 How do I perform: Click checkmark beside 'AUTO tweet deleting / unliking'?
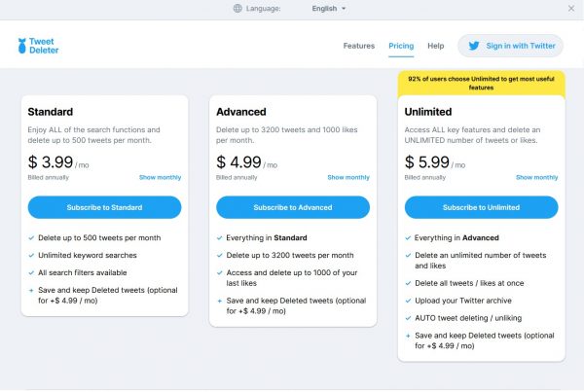click(x=408, y=318)
